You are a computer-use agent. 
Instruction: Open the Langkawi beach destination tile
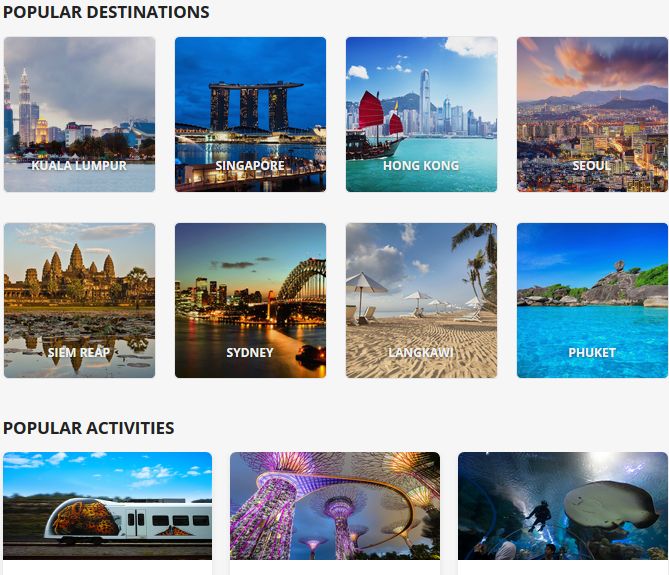pyautogui.click(x=422, y=300)
